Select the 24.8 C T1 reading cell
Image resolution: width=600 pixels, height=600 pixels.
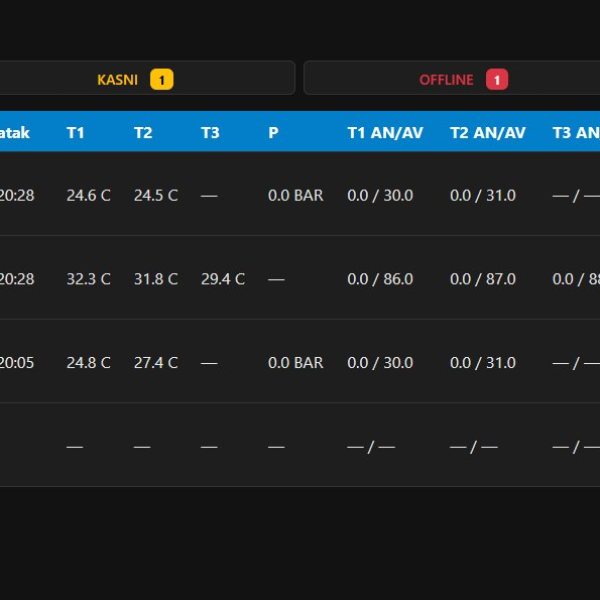88,362
